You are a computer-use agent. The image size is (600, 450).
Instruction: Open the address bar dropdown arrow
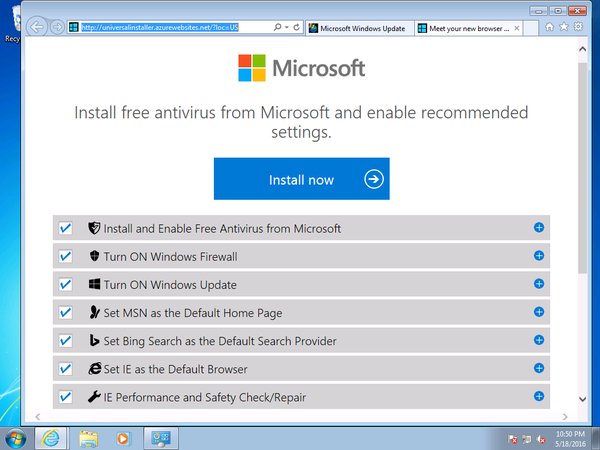point(287,28)
